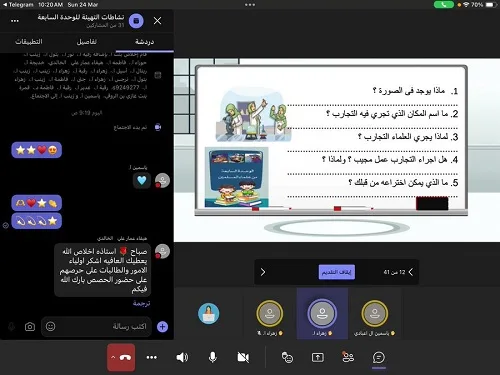Show the participants people icon
The height and width of the screenshot is (375, 500).
tap(348, 357)
